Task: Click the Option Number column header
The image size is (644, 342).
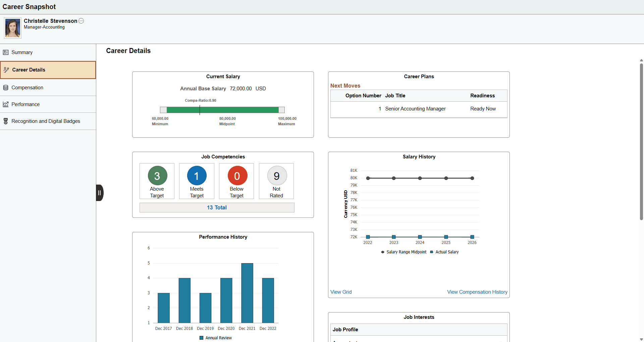Action: coord(363,96)
